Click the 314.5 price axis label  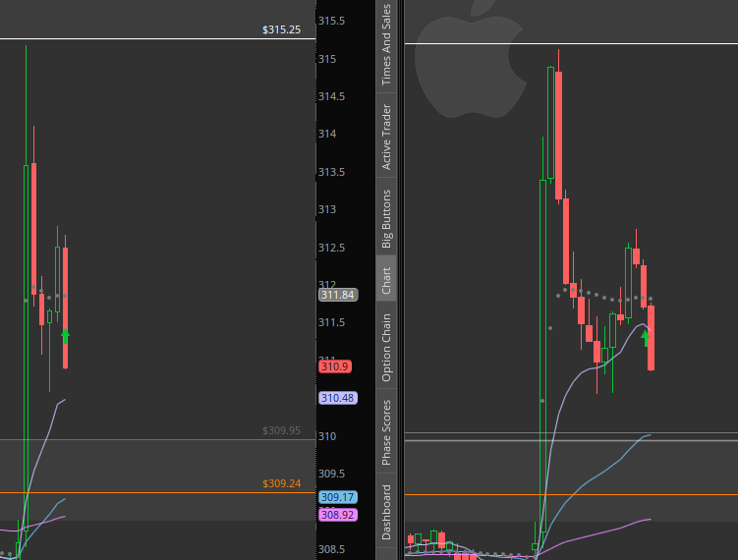coord(331,96)
